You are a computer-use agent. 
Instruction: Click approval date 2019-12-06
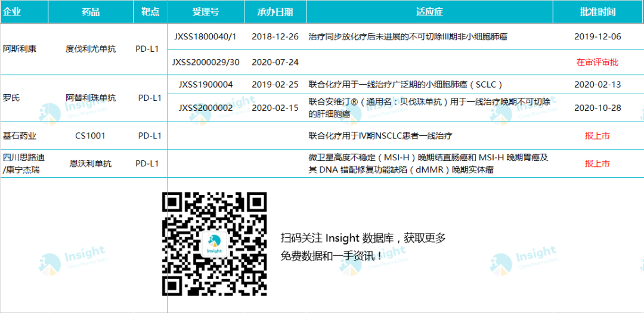597,36
